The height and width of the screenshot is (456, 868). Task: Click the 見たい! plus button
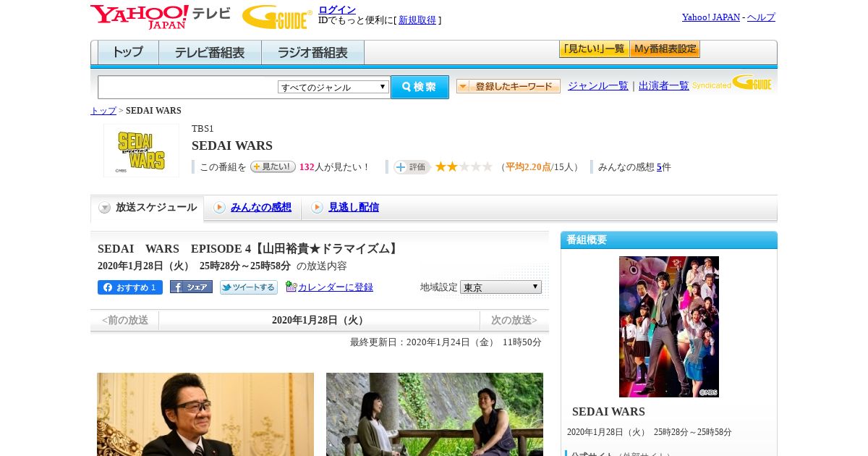(273, 166)
